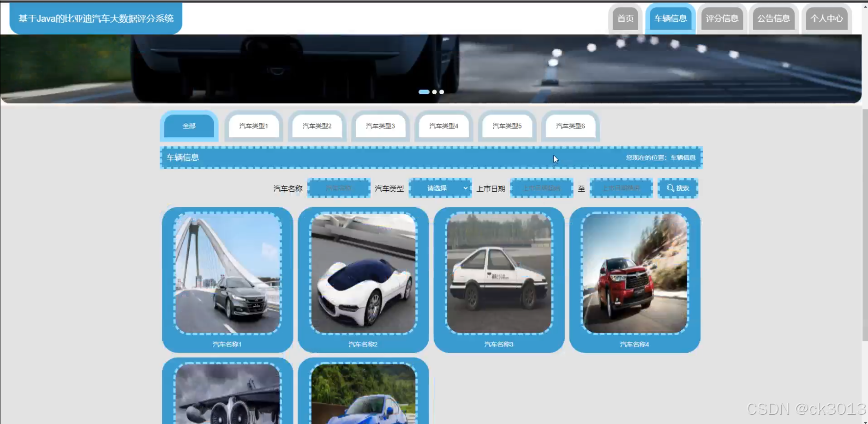The width and height of the screenshot is (868, 424).
Task: Open the 汽车名称4 red SUV image
Action: pyautogui.click(x=635, y=273)
